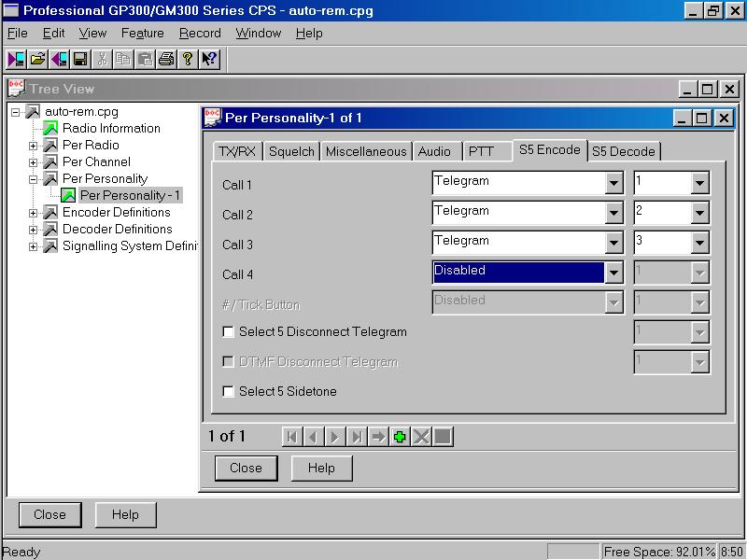Click the Tree View window document icon
Image resolution: width=747 pixels, height=560 pixels.
pyautogui.click(x=17, y=89)
